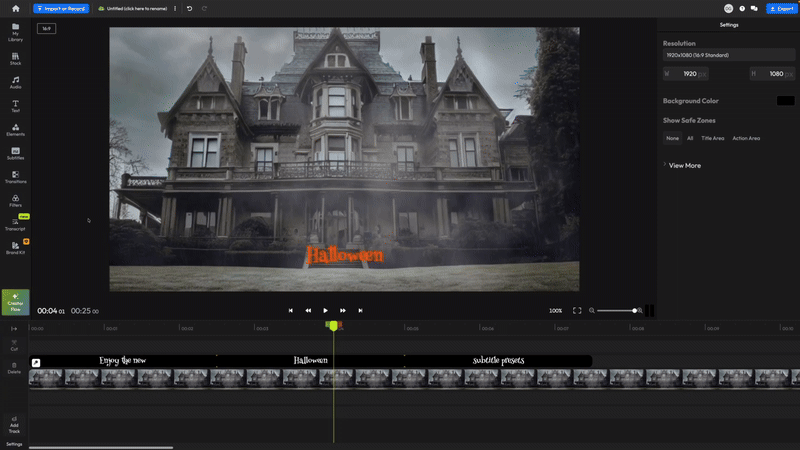Open the Resolution preset dropdown
Image resolution: width=800 pixels, height=450 pixels.
(729, 55)
